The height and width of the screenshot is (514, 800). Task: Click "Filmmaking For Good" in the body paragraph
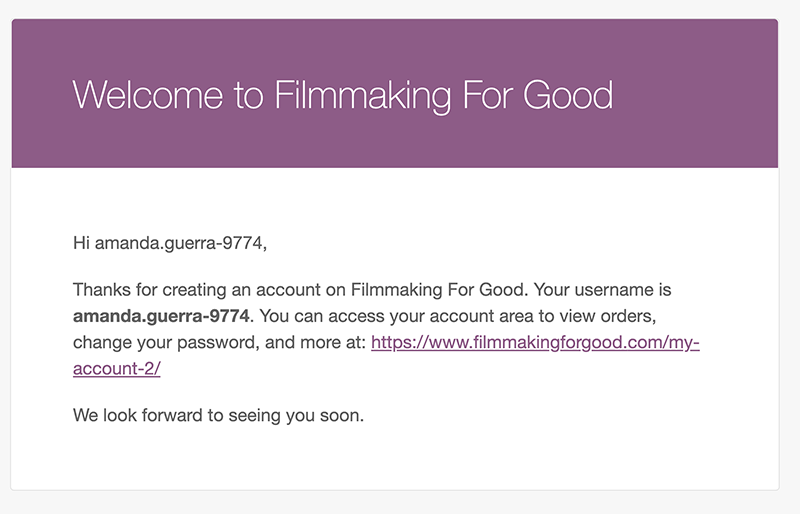pos(437,290)
